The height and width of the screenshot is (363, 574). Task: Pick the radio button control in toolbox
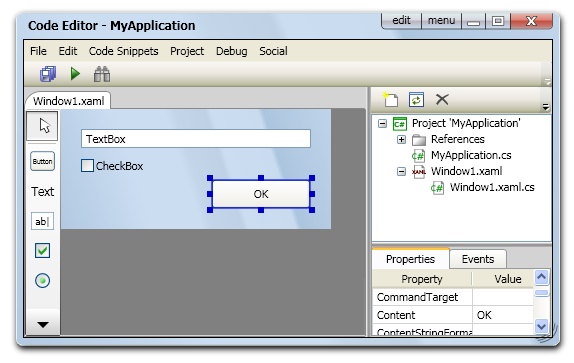point(42,281)
